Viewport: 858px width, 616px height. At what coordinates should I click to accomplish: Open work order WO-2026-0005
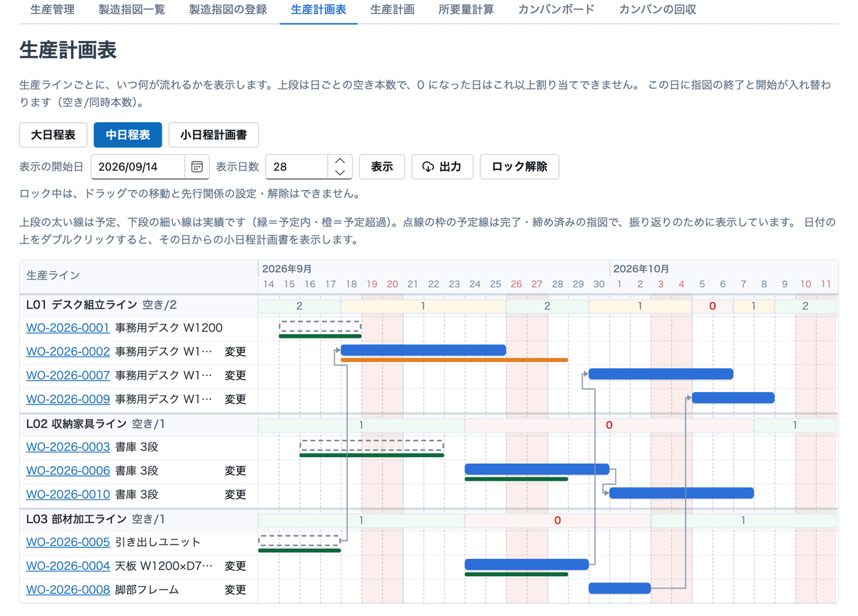68,542
